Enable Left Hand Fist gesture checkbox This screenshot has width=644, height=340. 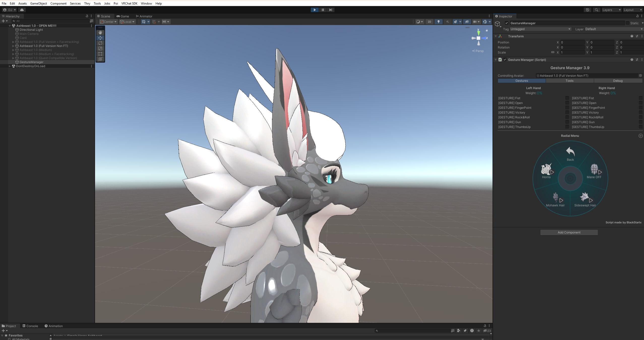click(x=567, y=98)
